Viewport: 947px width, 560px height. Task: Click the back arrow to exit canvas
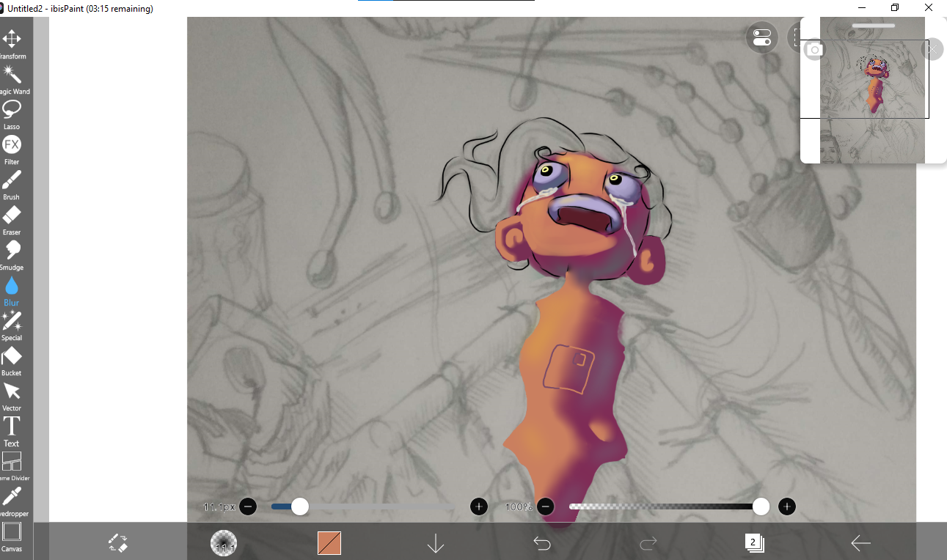860,542
